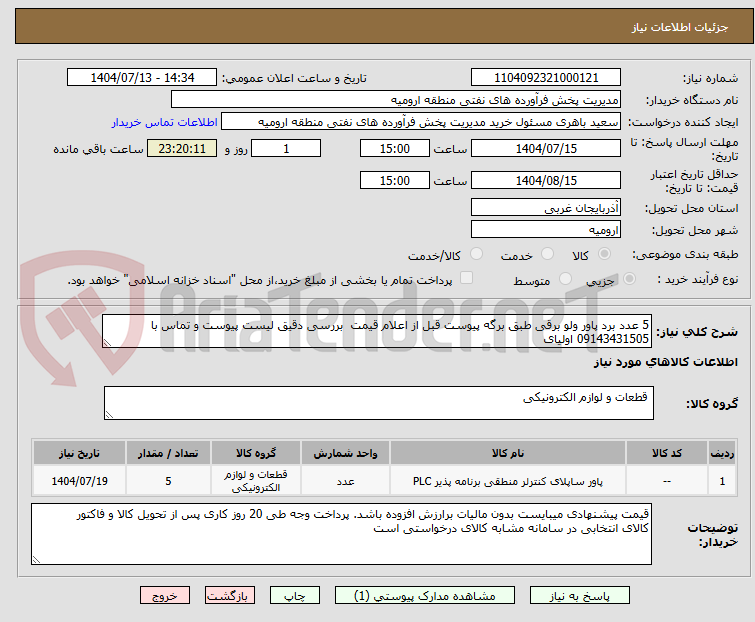Click the goods group textarea
The image size is (755, 622).
point(378,403)
